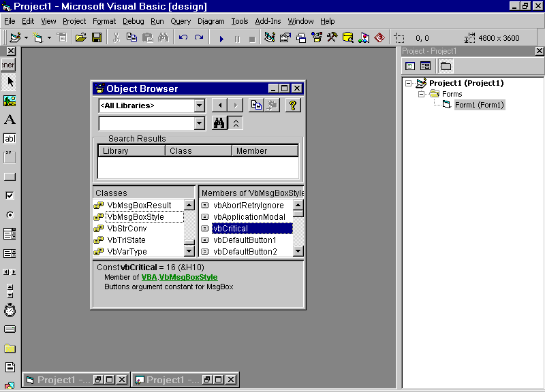Open the Debug menu
Image resolution: width=545 pixels, height=392 pixels.
(133, 21)
